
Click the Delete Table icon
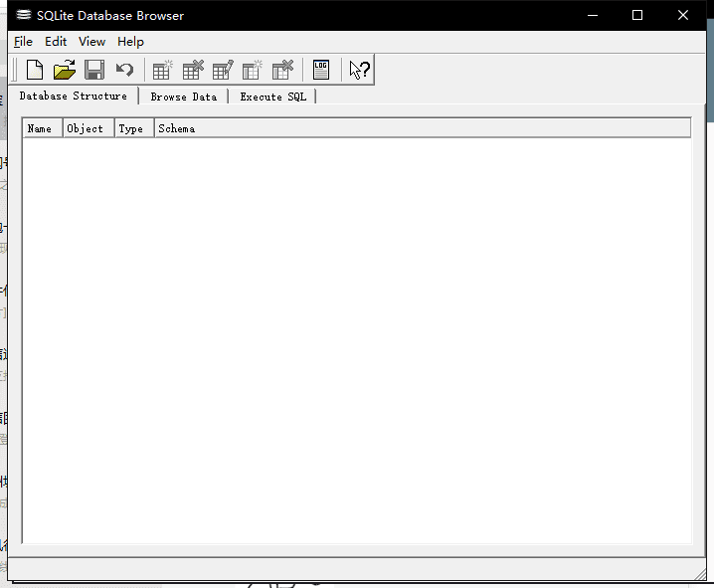click(192, 70)
